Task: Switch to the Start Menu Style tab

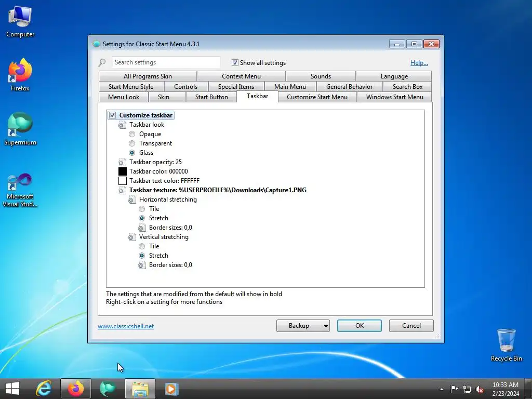Action: tap(131, 87)
